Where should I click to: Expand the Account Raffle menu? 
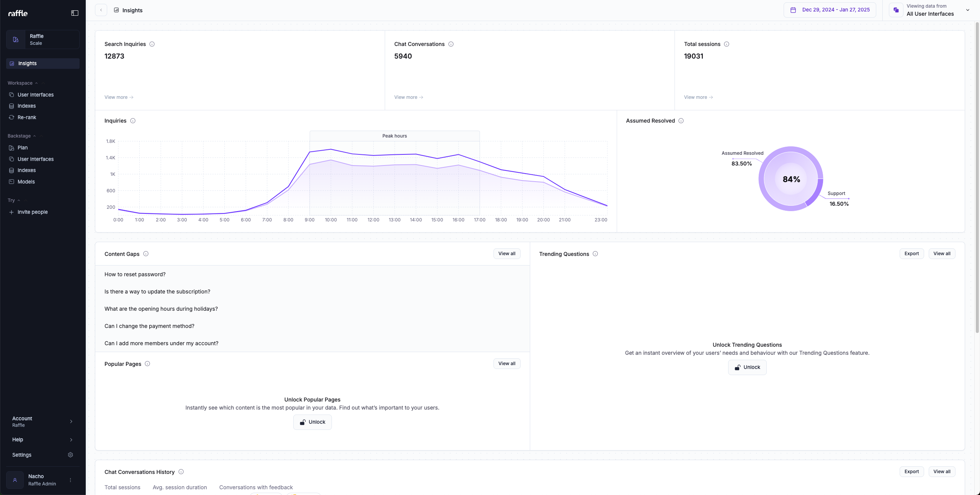click(x=42, y=421)
